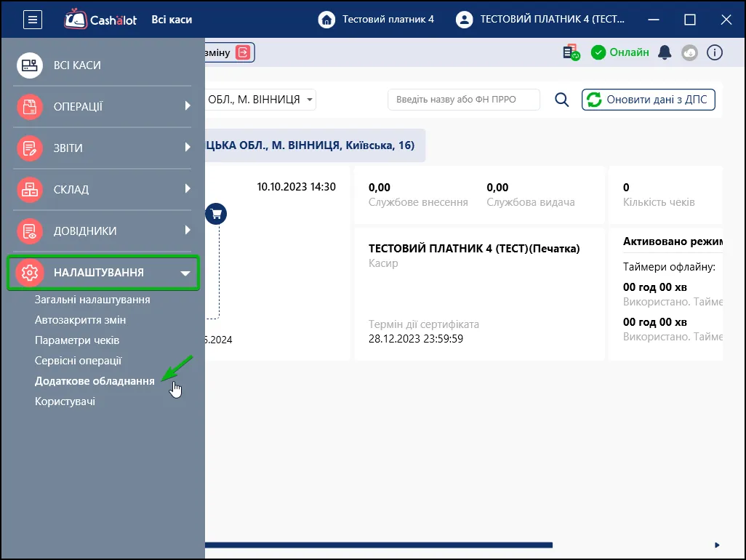Click the Тестовий платник 4 company label
The height and width of the screenshot is (560, 746).
pyautogui.click(x=388, y=20)
